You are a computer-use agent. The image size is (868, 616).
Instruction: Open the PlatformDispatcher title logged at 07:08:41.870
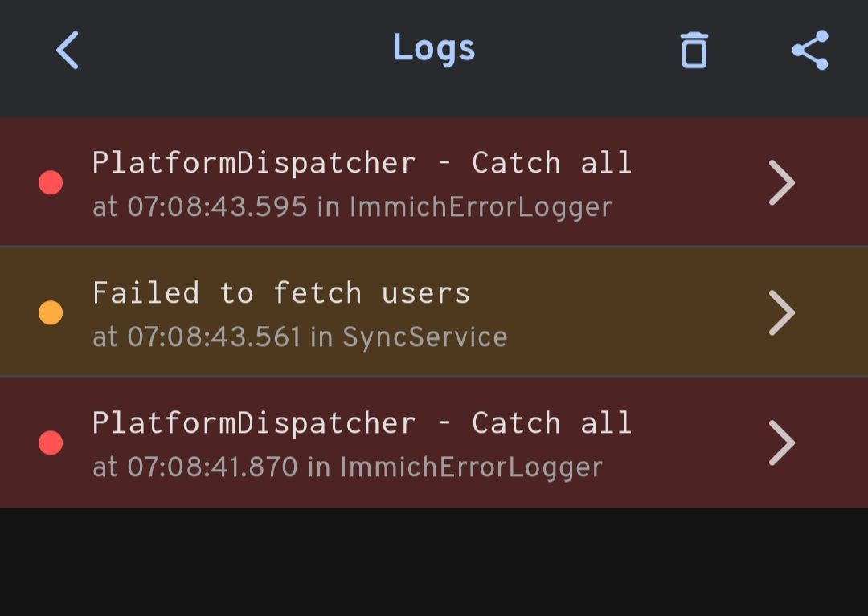[x=362, y=423]
